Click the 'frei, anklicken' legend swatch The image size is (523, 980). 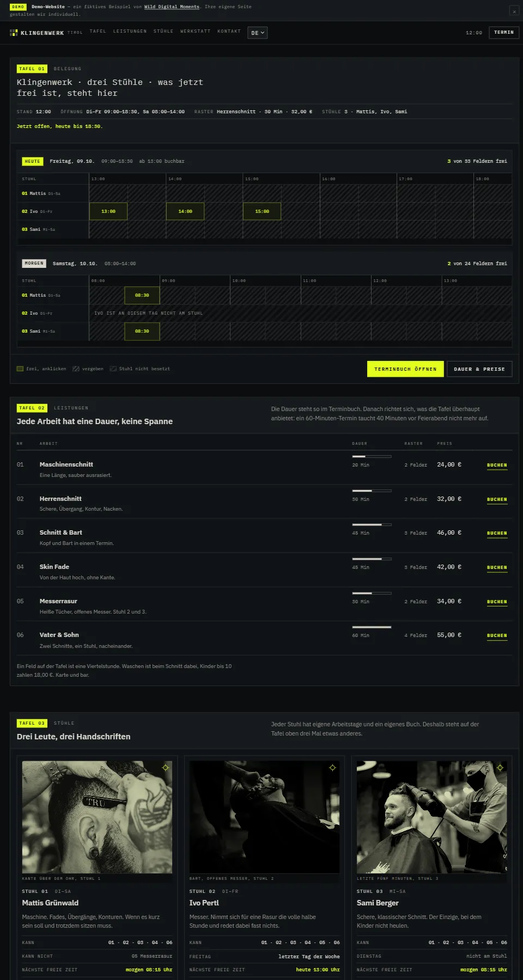click(20, 369)
